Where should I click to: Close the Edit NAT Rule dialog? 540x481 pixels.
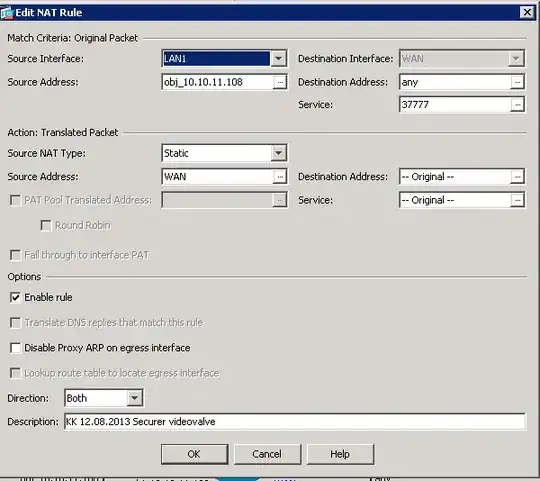pyautogui.click(x=527, y=12)
